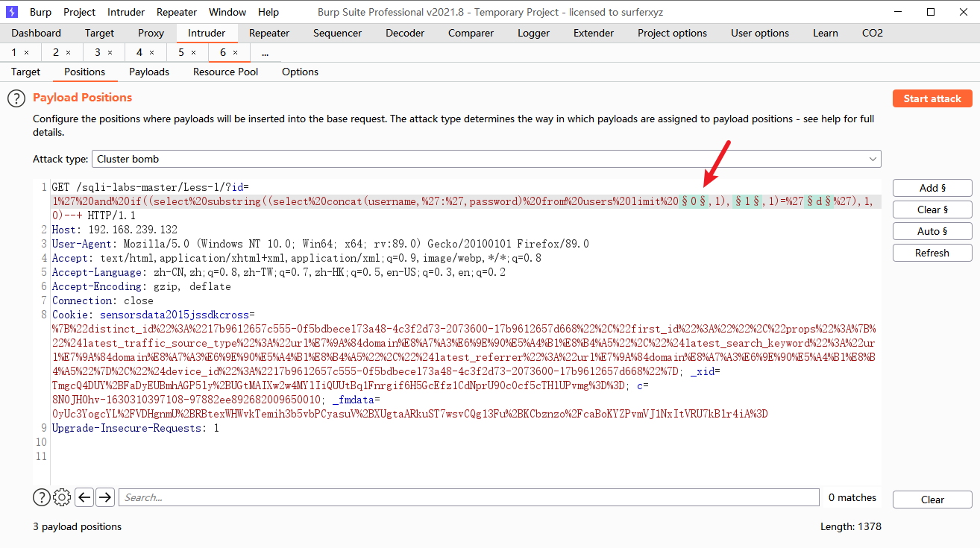Image resolution: width=980 pixels, height=548 pixels.
Task: Open the Help menu
Action: 268,12
